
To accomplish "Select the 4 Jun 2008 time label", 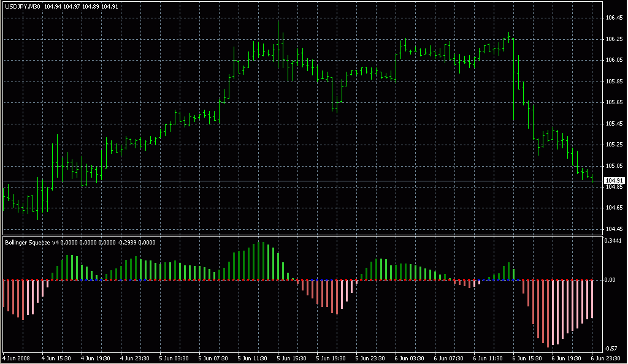I will [16, 358].
